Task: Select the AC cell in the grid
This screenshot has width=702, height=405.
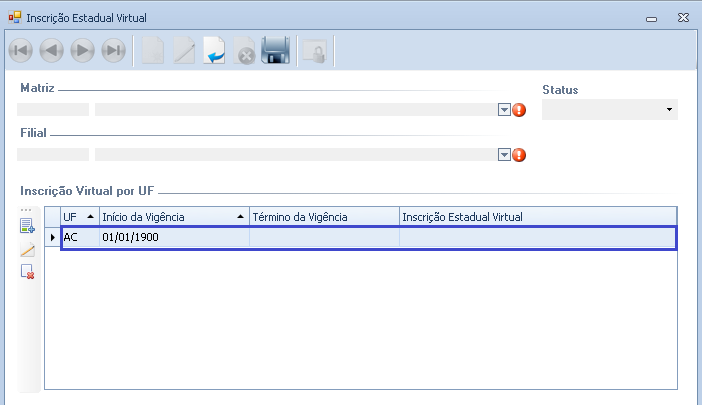Action: (x=80, y=237)
